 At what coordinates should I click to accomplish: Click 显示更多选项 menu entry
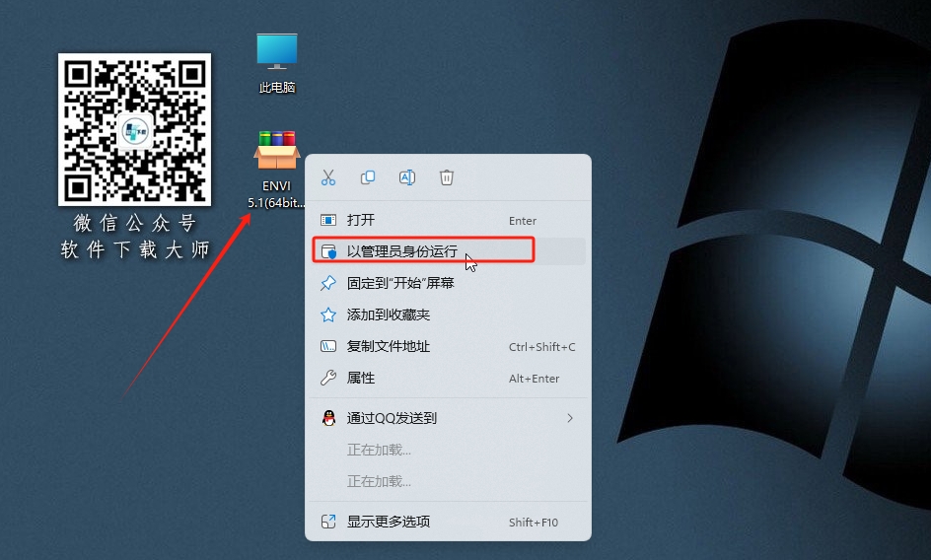(x=449, y=522)
